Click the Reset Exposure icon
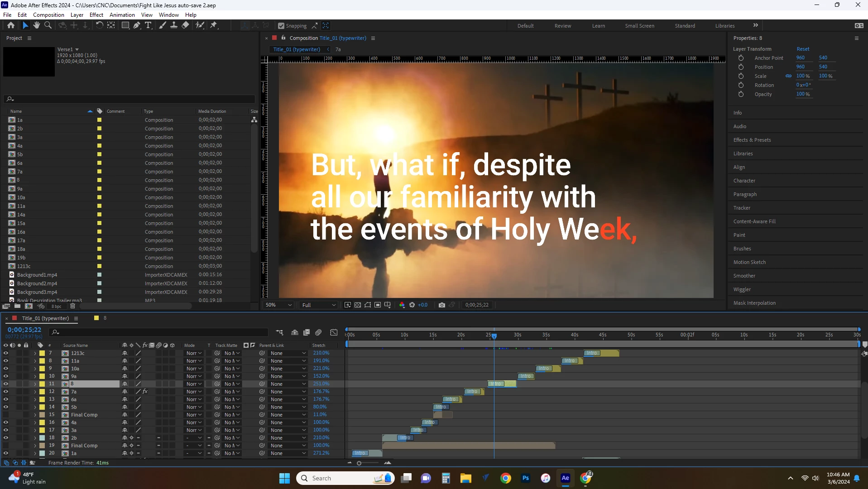Screen dimensions: 868x489 [x=412, y=305]
